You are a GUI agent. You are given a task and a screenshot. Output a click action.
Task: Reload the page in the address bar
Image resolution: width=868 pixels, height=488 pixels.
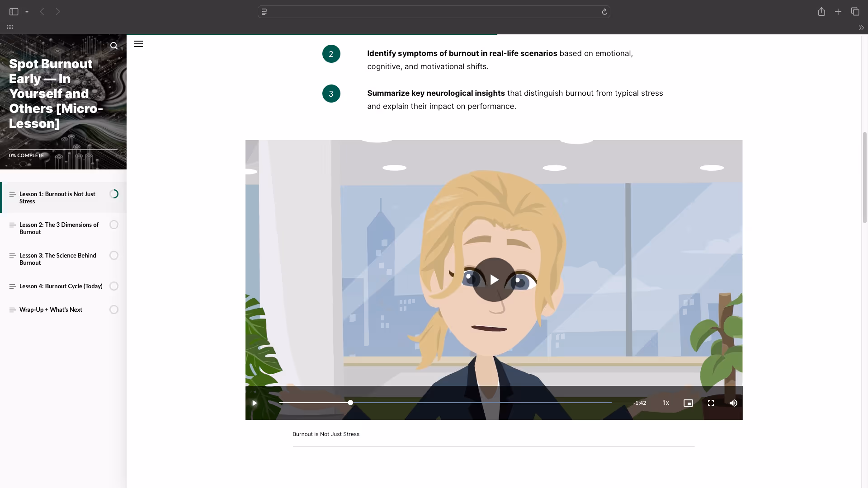(604, 12)
